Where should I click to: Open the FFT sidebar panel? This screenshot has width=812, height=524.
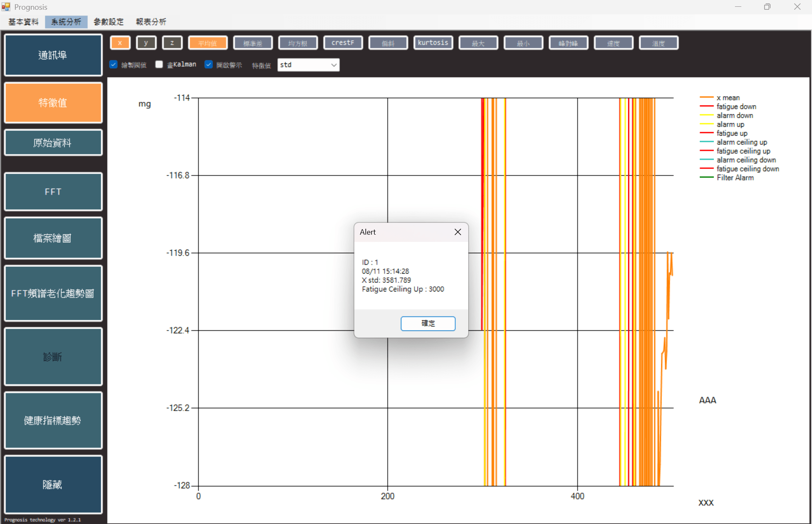53,191
